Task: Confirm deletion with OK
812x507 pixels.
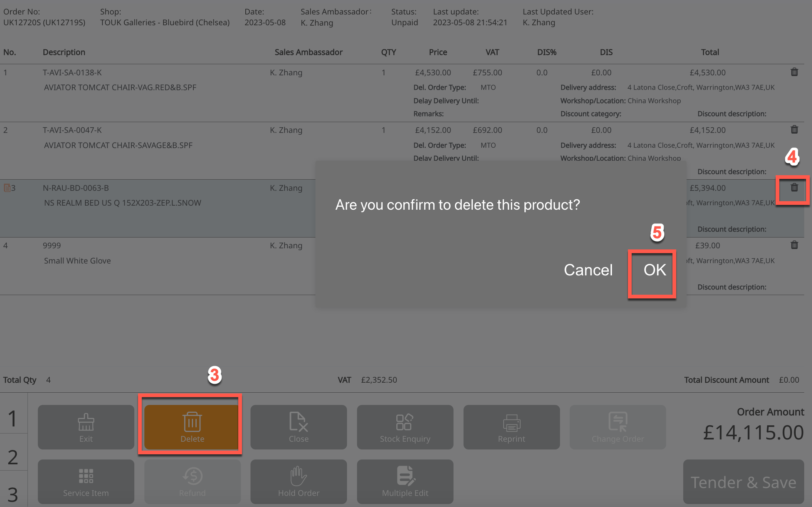Action: (x=654, y=270)
